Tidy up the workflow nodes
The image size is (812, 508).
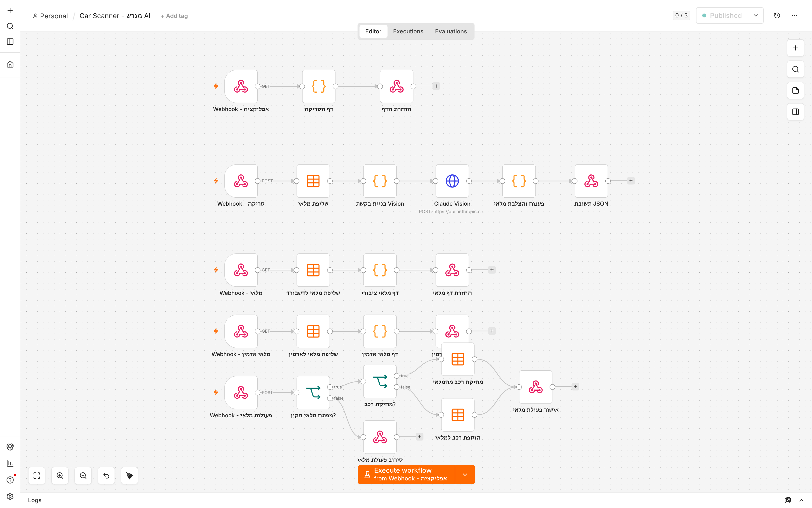tap(130, 475)
